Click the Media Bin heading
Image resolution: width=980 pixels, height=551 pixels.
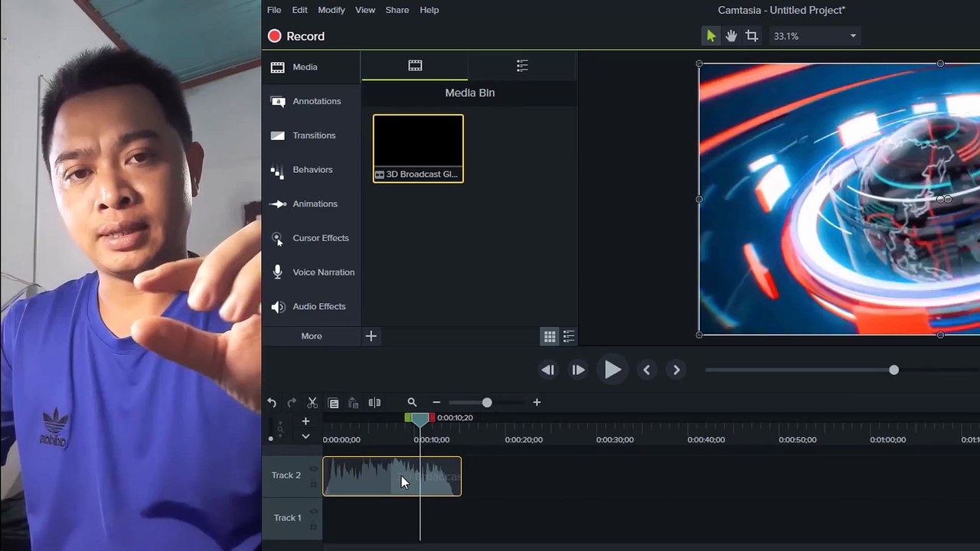[470, 93]
